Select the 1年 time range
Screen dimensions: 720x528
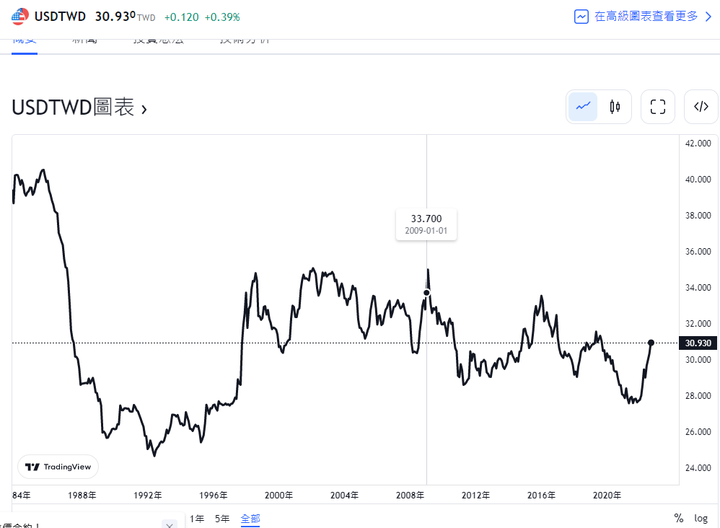(197, 518)
